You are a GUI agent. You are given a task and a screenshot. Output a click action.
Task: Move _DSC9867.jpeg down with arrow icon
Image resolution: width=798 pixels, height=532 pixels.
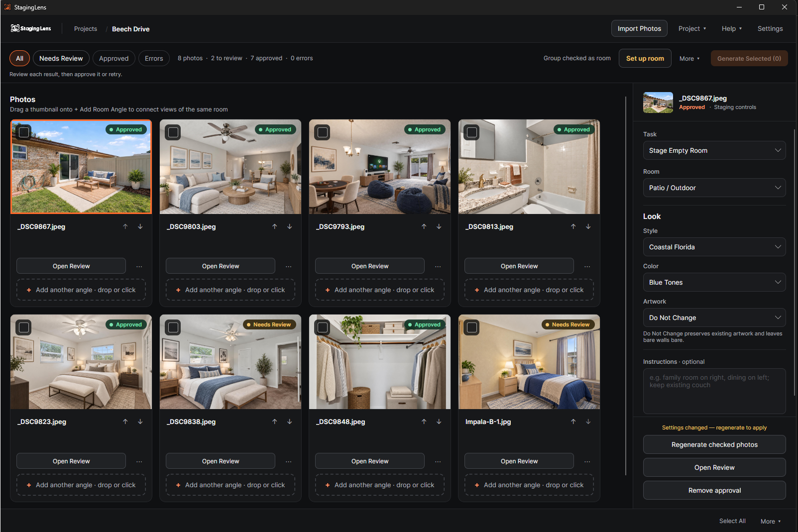click(140, 226)
